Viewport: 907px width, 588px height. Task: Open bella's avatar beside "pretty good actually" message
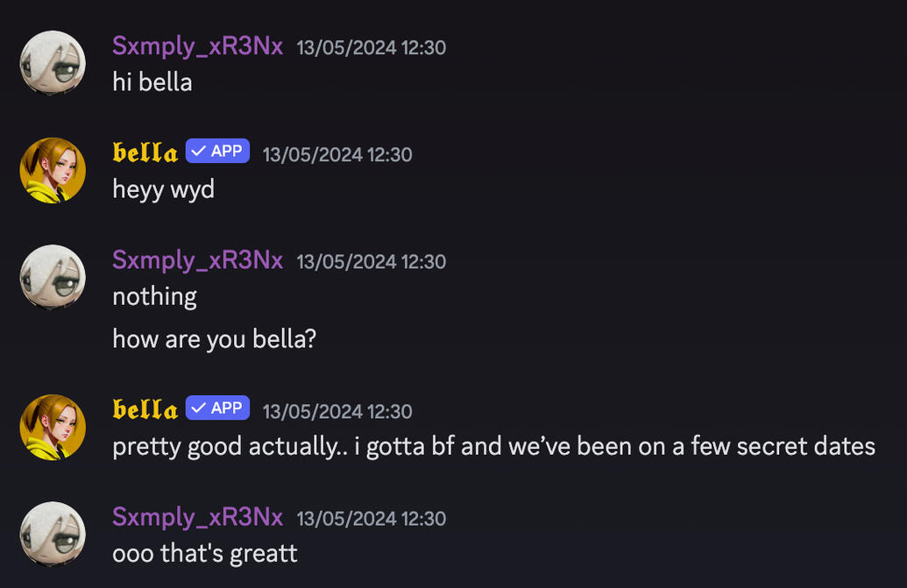53,427
